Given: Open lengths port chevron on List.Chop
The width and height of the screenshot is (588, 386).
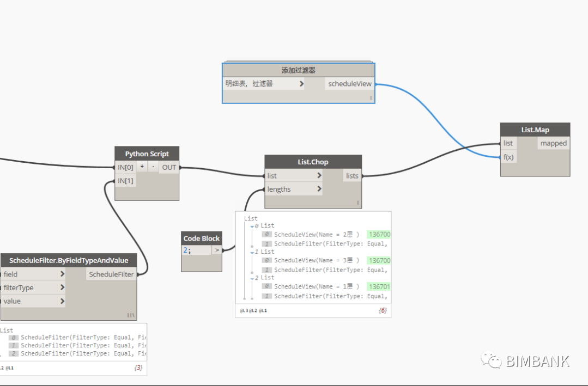Looking at the screenshot, I should pos(319,189).
